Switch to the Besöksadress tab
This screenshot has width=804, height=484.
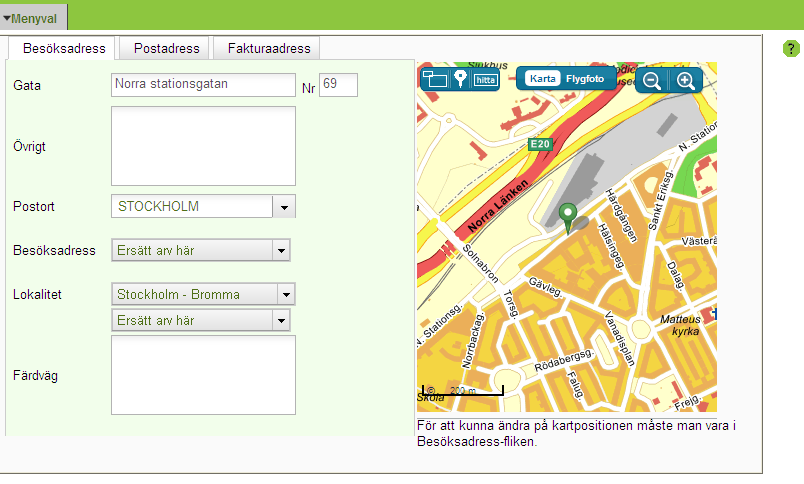(x=64, y=48)
